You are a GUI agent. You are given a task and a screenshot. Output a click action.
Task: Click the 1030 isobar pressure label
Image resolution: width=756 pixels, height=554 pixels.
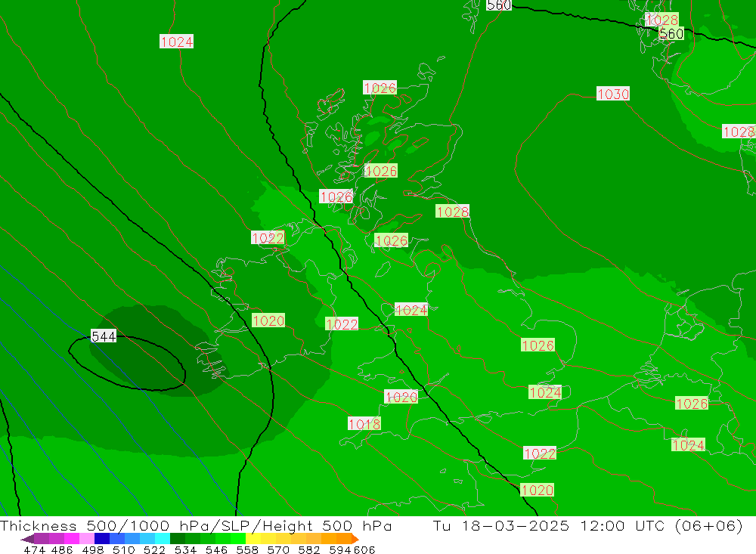tap(613, 94)
